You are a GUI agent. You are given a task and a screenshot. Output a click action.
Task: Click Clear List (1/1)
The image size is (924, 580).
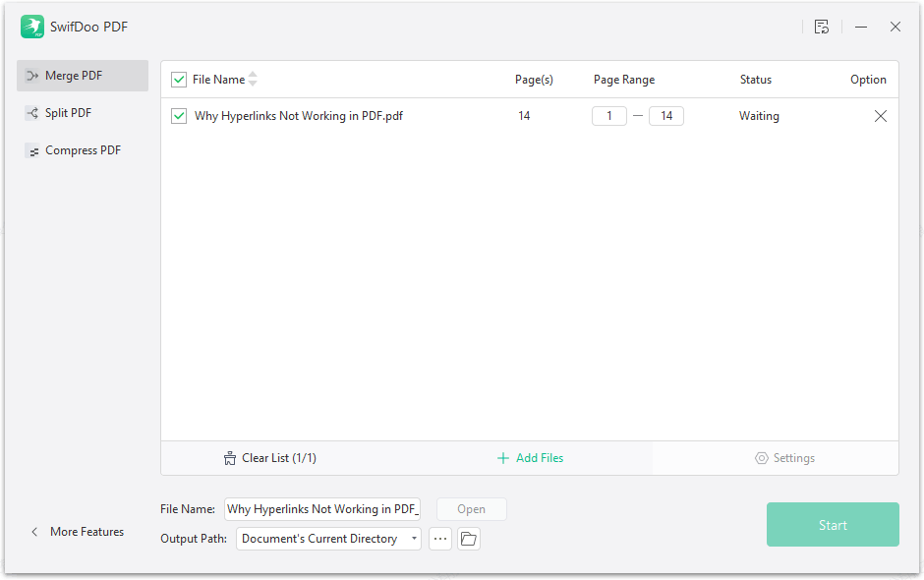270,458
